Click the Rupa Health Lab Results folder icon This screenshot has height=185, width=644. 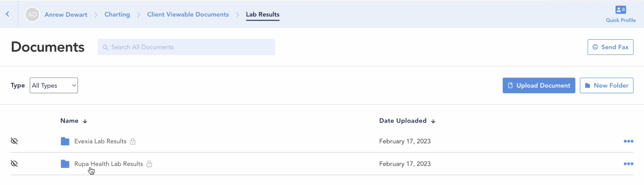pos(65,164)
